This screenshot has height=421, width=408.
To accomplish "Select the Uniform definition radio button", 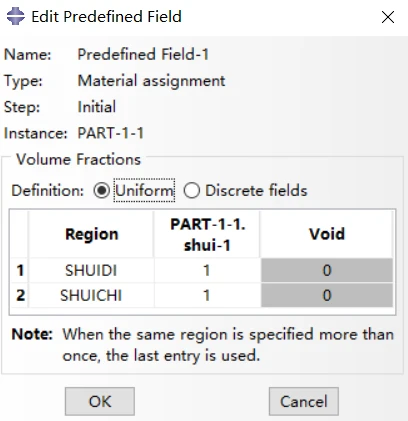I will (102, 191).
